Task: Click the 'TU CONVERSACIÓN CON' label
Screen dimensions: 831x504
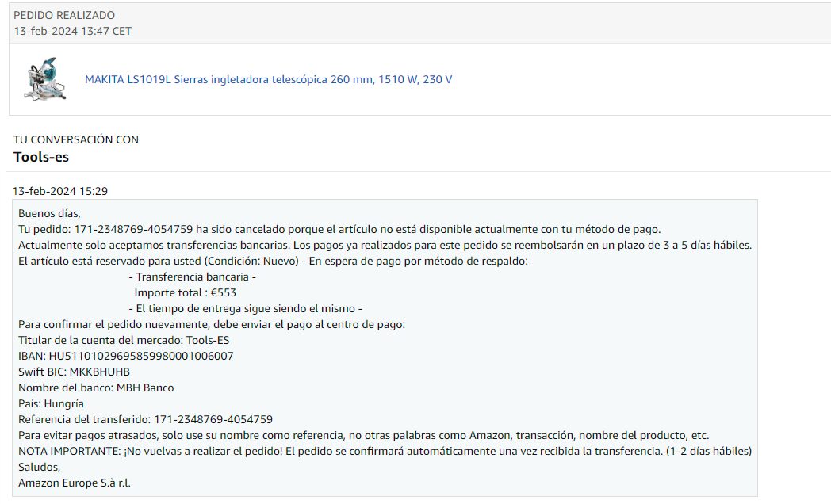Action: 76,139
